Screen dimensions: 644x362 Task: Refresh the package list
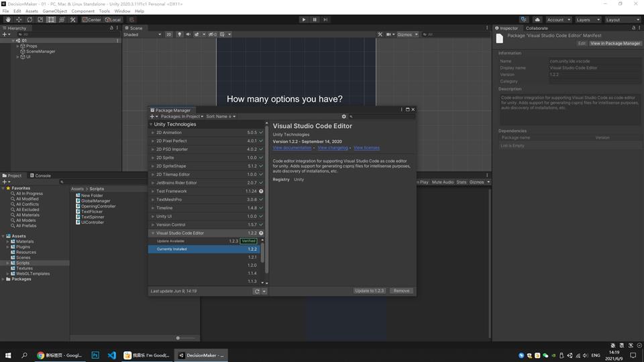point(257,292)
